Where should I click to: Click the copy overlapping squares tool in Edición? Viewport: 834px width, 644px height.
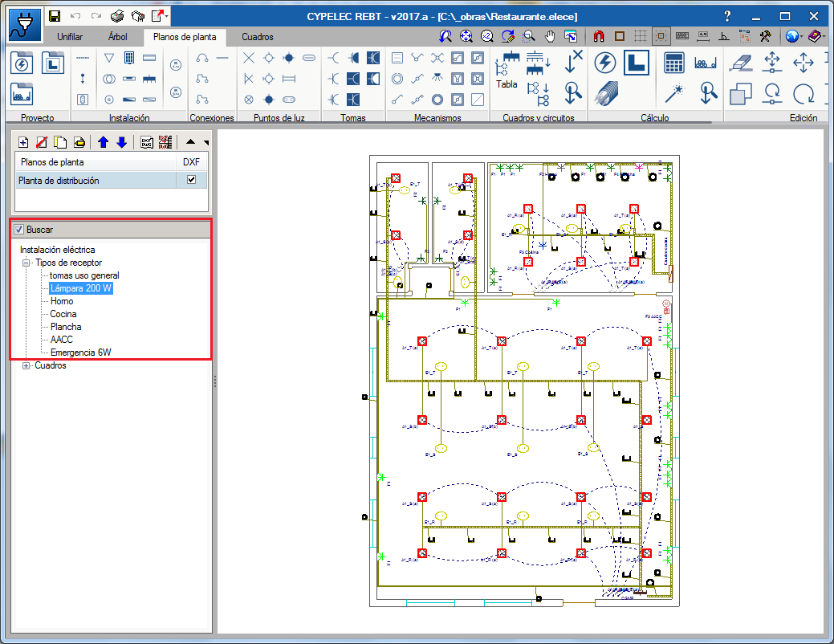click(x=740, y=94)
